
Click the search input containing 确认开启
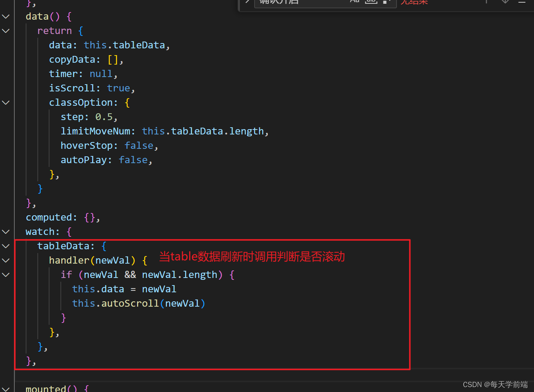[302, 2]
